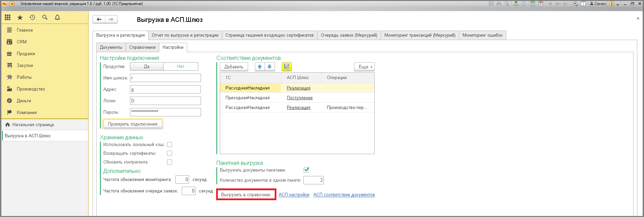Open the calculator icon in the title bar
644x217 pixels.
tap(533, 4)
